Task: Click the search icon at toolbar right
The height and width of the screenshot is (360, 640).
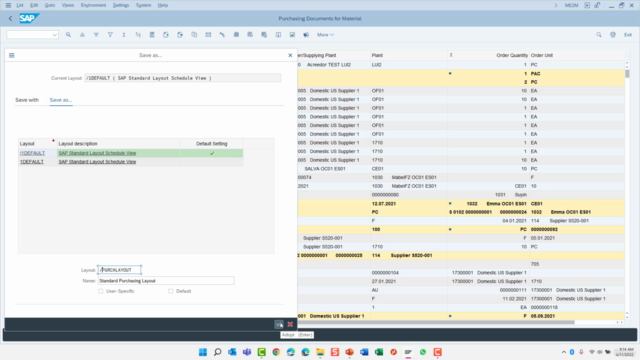Action: [599, 35]
